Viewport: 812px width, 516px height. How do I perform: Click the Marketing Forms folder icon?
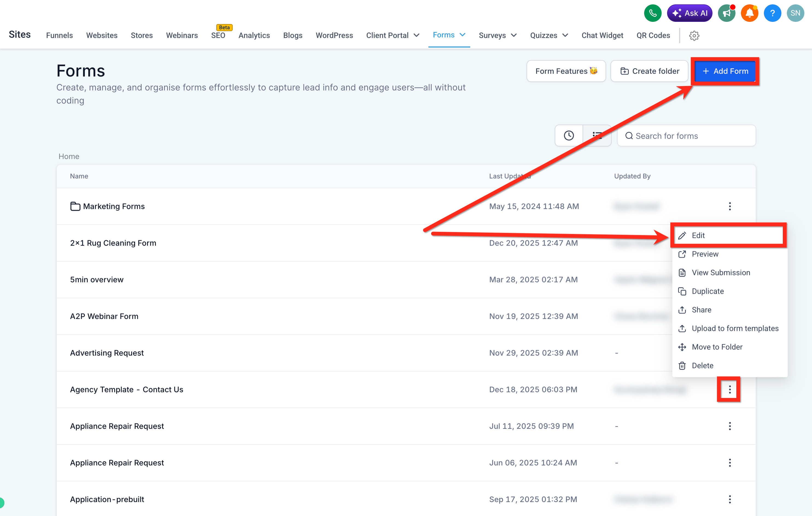click(75, 206)
